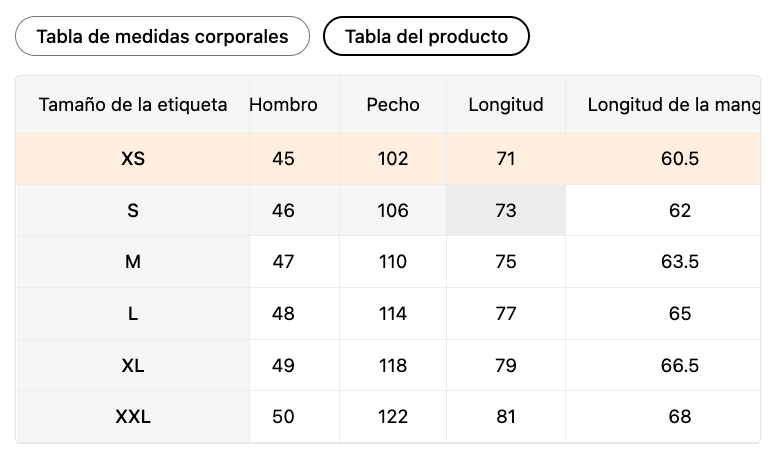The image size is (784, 466).
Task: Select the XXL size row label
Action: click(x=133, y=417)
